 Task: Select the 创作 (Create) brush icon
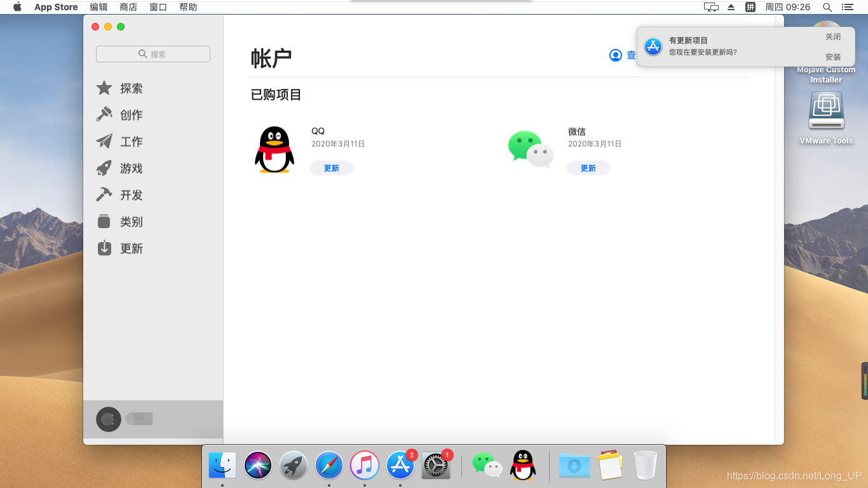[104, 114]
